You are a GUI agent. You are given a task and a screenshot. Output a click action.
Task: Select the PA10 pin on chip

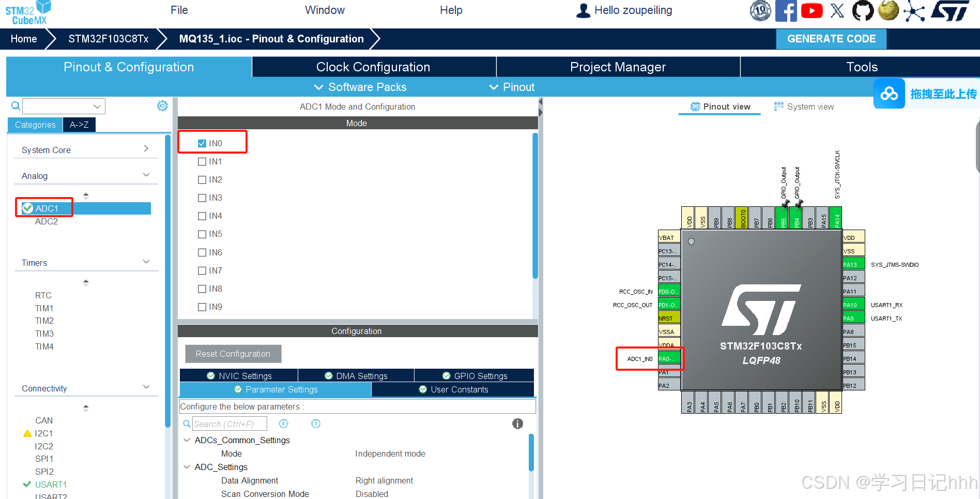pyautogui.click(x=853, y=305)
